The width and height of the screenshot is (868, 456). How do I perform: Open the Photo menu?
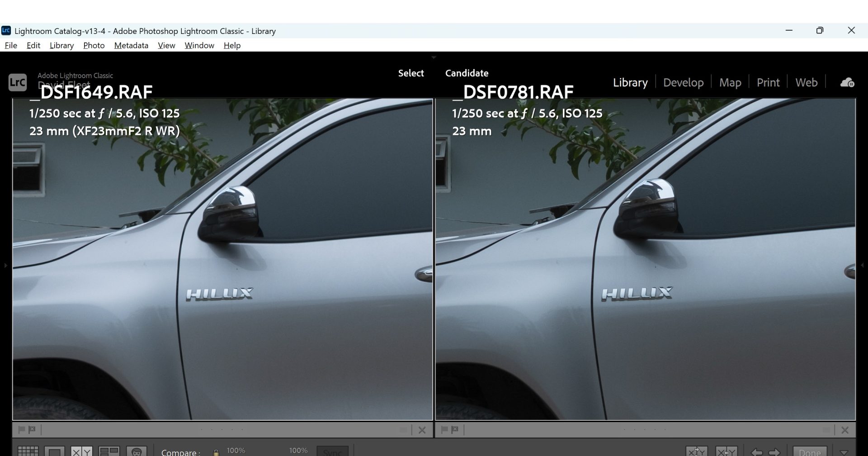click(x=94, y=45)
